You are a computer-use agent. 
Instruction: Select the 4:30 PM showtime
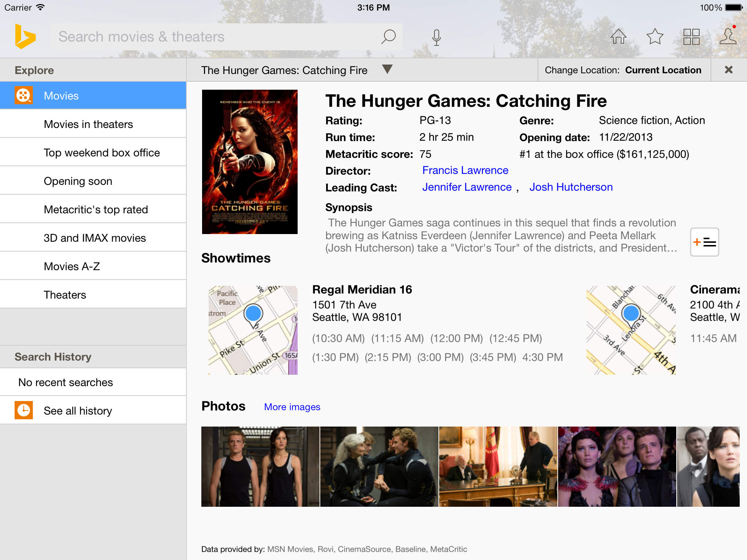542,357
